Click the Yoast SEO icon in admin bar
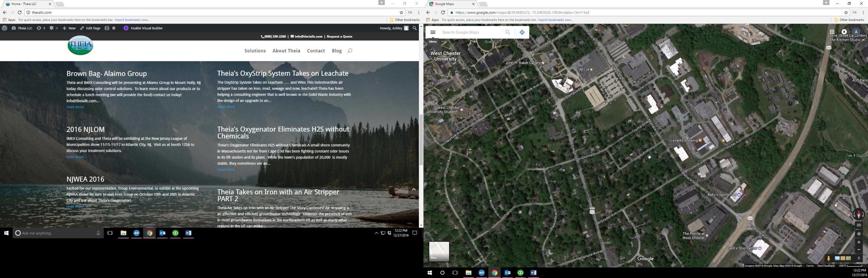Image resolution: width=868 pixels, height=278 pixels. (107, 28)
